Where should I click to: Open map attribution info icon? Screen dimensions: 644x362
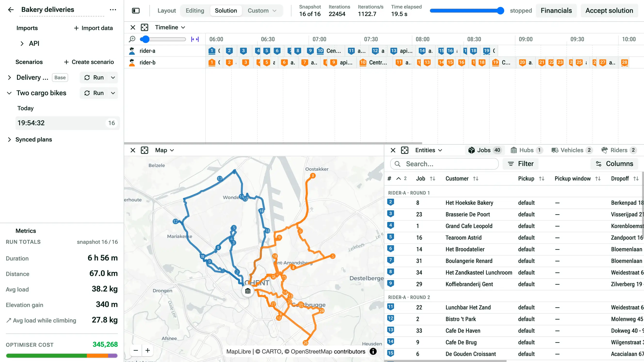[373, 351]
